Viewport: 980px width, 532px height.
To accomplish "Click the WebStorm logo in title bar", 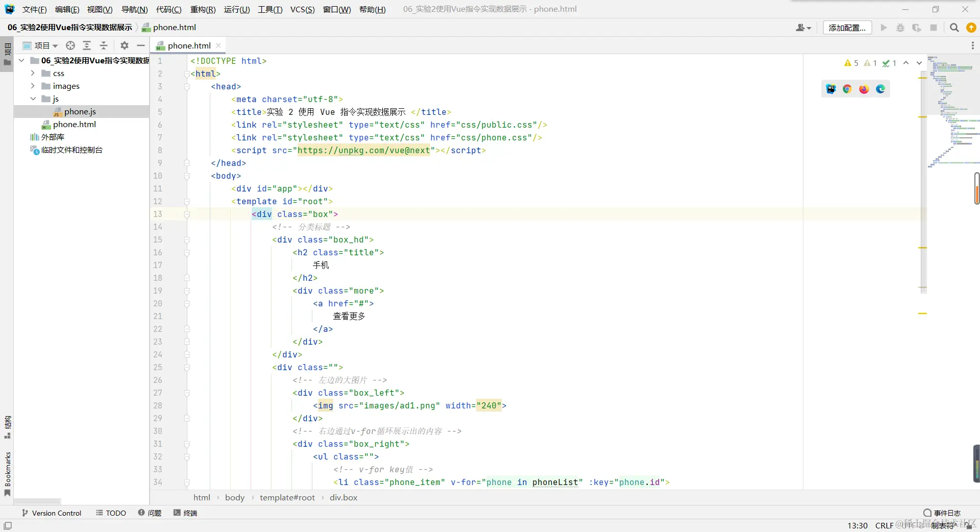I will [10, 9].
